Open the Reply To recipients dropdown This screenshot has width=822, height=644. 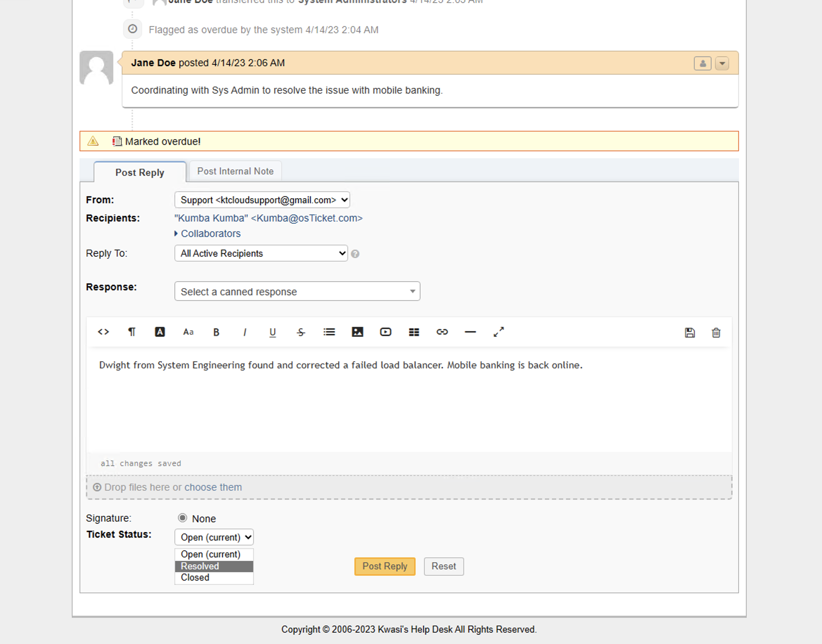261,253
